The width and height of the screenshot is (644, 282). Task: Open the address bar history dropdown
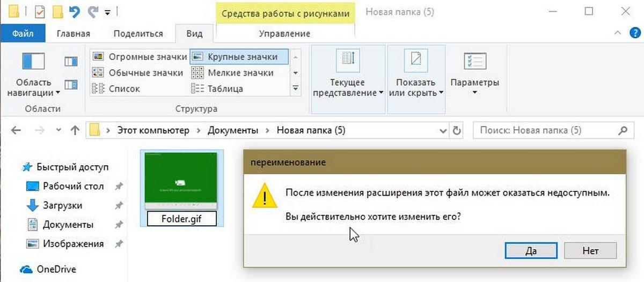pyautogui.click(x=443, y=130)
